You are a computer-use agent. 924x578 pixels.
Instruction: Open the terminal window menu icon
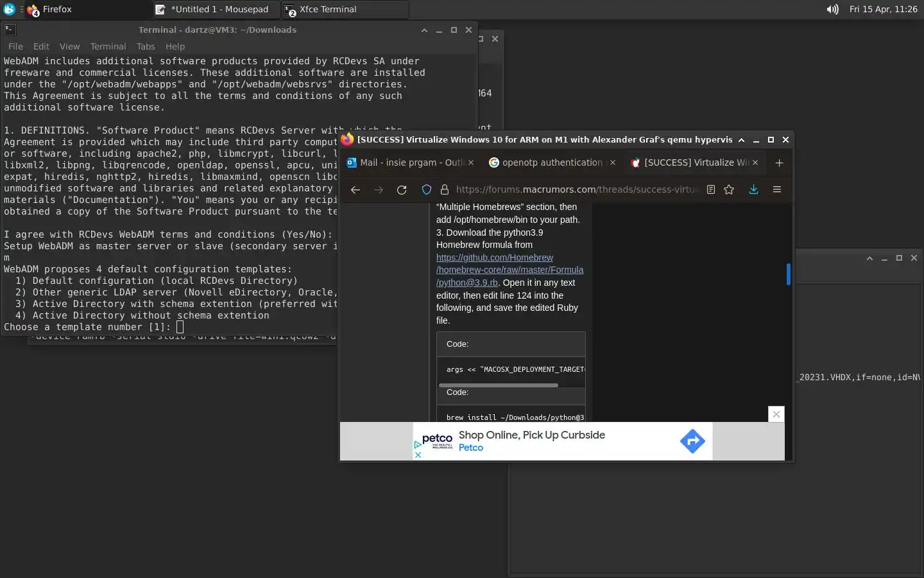[10, 30]
